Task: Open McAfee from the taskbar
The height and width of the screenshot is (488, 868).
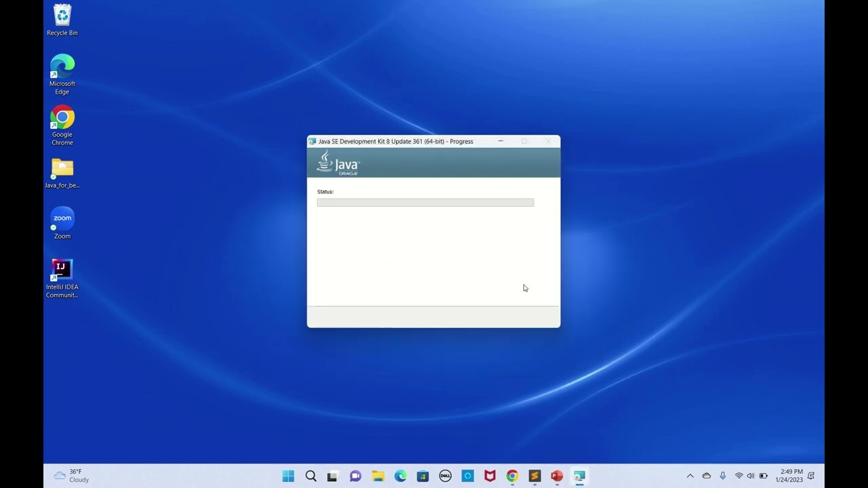Action: point(490,476)
